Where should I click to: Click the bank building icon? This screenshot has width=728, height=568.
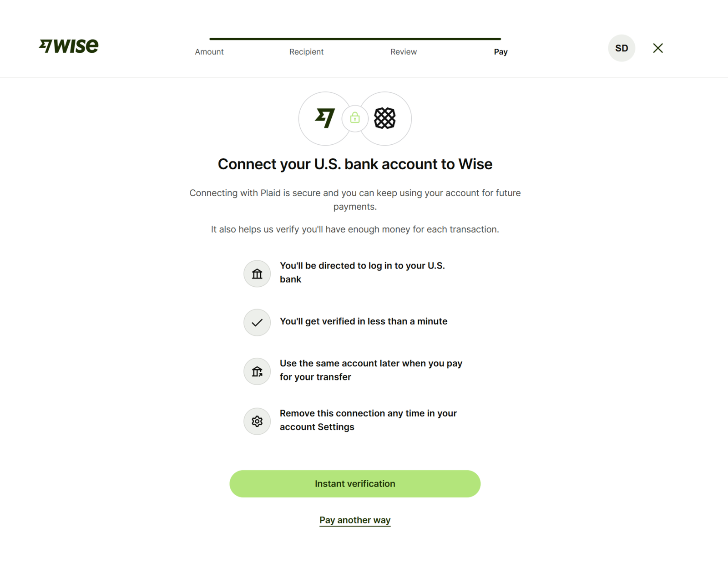(x=257, y=274)
